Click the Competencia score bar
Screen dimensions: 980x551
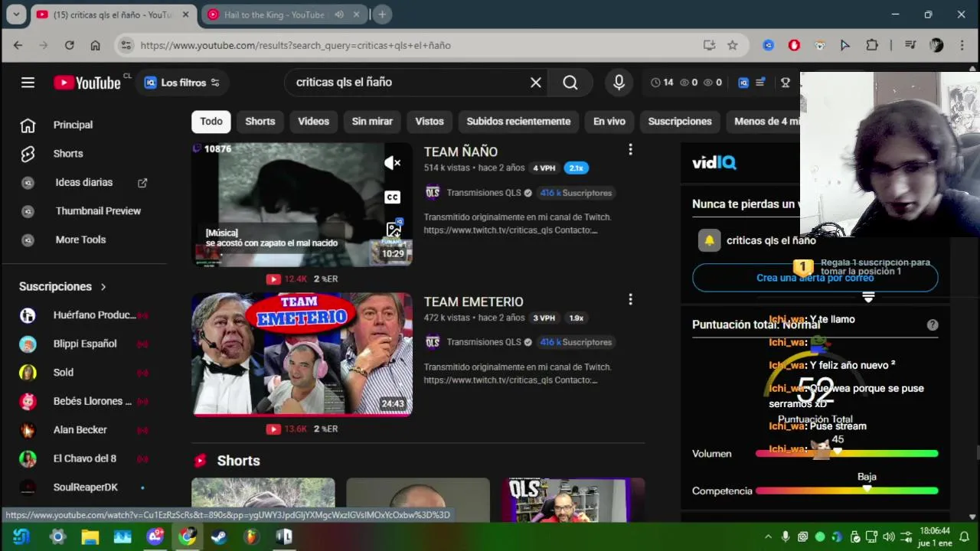[x=847, y=491]
